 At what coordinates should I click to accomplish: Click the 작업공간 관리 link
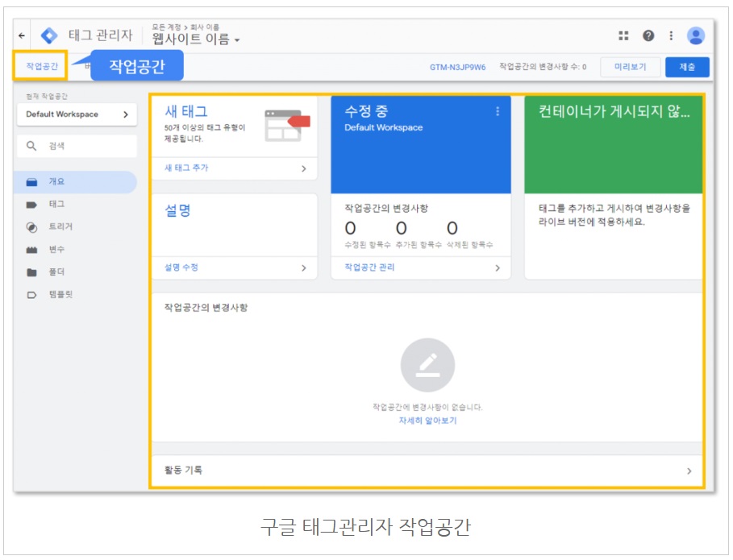[x=369, y=268]
